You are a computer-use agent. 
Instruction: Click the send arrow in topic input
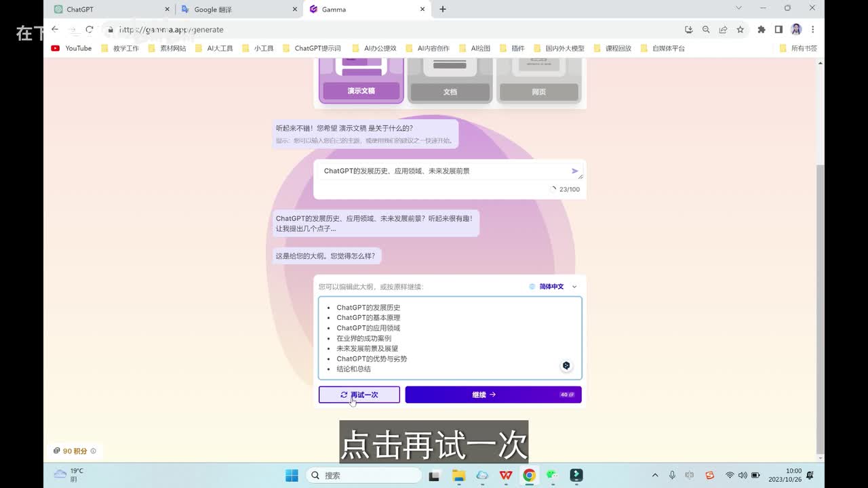point(574,171)
